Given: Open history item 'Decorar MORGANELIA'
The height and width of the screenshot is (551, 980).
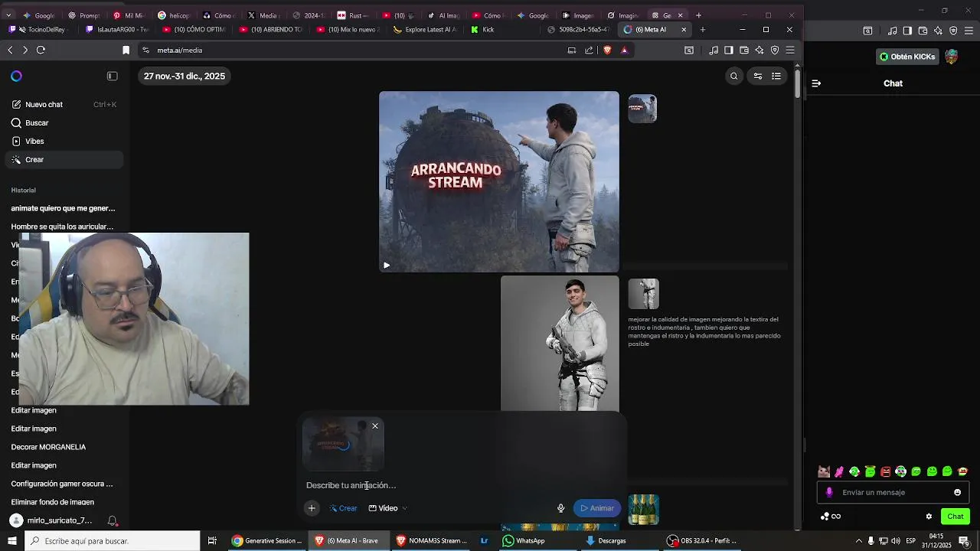Looking at the screenshot, I should pyautogui.click(x=48, y=447).
